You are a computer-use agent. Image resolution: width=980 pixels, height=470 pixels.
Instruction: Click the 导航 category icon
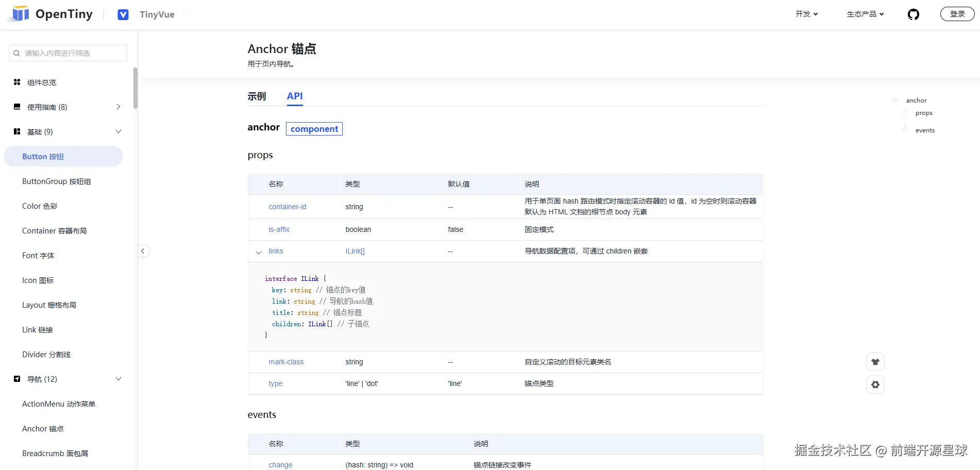click(17, 379)
